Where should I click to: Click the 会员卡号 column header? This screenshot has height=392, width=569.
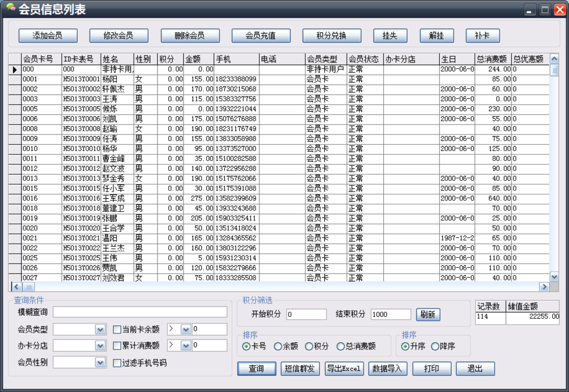(42, 59)
